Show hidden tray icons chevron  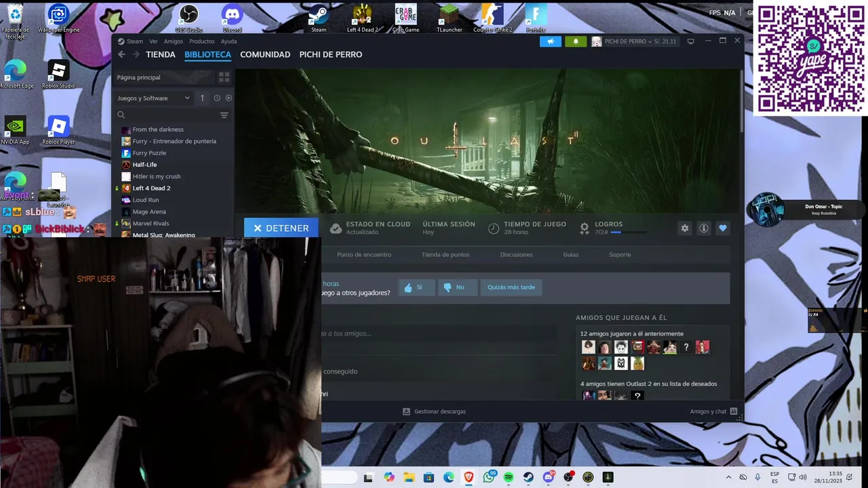(x=728, y=477)
